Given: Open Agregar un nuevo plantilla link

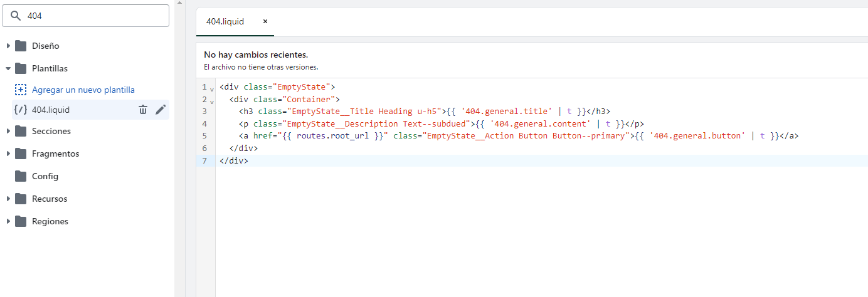Looking at the screenshot, I should click(83, 90).
